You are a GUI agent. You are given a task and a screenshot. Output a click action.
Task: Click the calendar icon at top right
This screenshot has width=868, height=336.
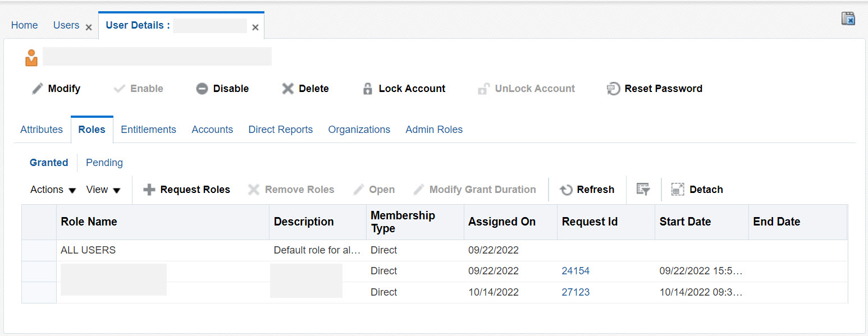click(x=848, y=19)
